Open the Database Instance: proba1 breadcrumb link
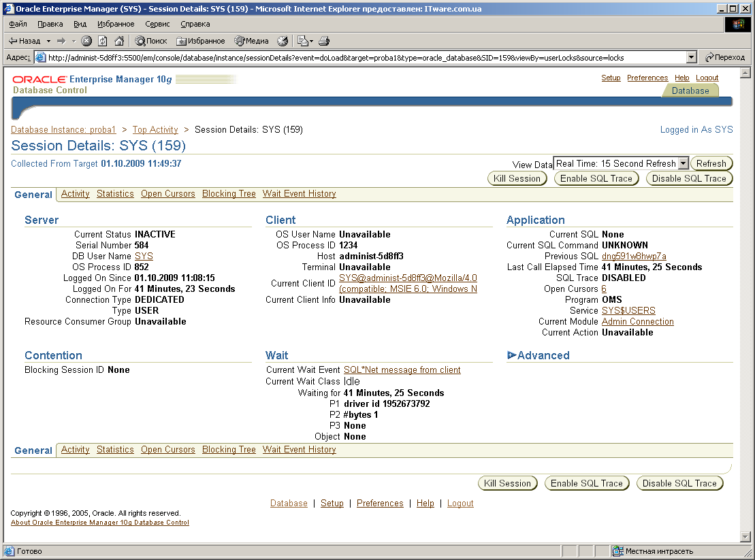This screenshot has height=560, width=755. click(x=63, y=129)
